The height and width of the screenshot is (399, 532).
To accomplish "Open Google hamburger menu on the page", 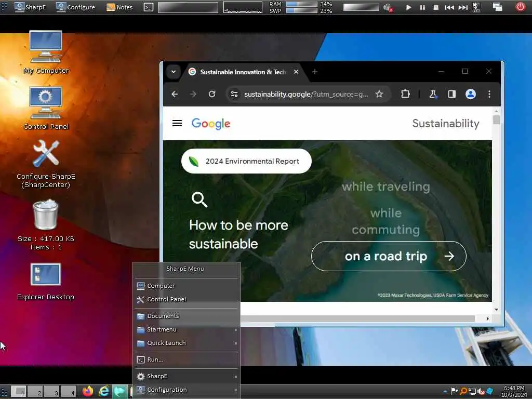I will click(x=177, y=123).
